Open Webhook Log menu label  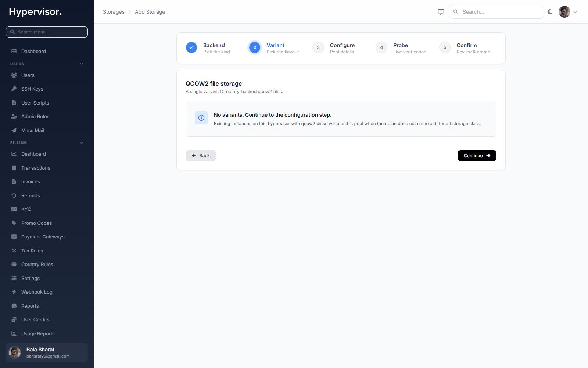[x=37, y=292]
